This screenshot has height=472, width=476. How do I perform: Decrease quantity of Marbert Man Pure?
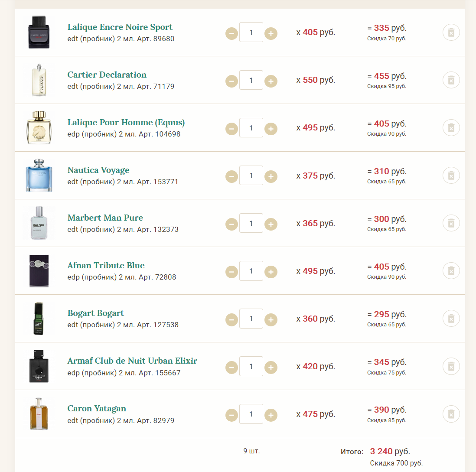click(x=231, y=224)
